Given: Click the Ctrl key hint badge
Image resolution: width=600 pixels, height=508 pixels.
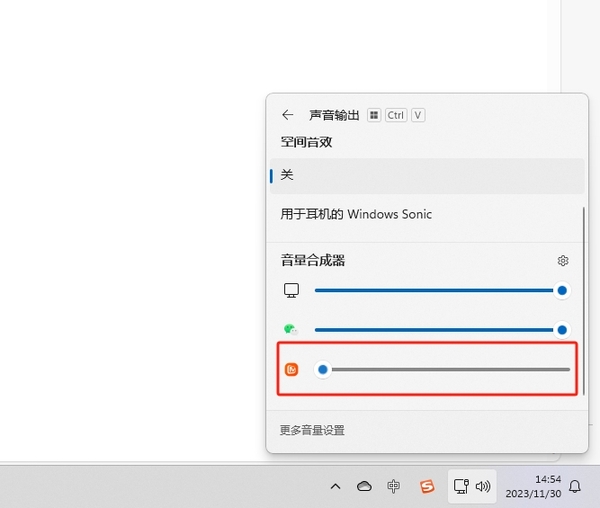Looking at the screenshot, I should [x=396, y=115].
